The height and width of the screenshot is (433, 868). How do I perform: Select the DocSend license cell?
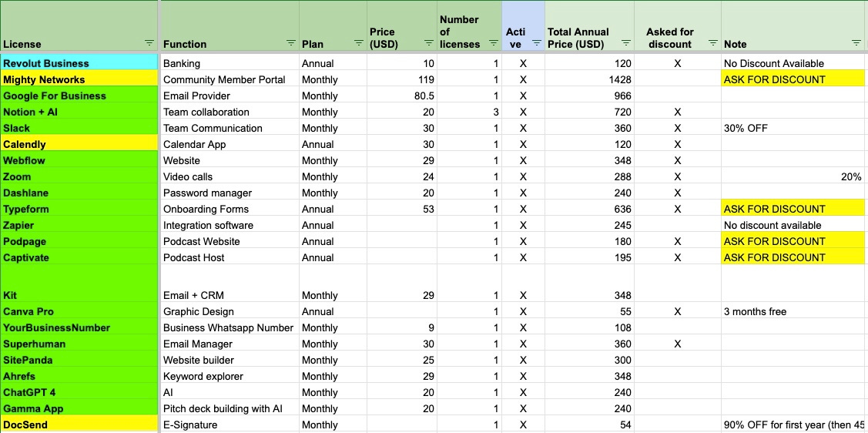click(79, 425)
